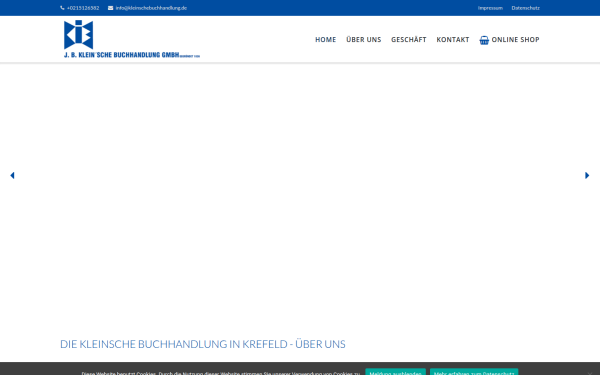The width and height of the screenshot is (600, 375).
Task: Open the info@kleinschebuchhandlung.de email link
Action: (x=151, y=8)
